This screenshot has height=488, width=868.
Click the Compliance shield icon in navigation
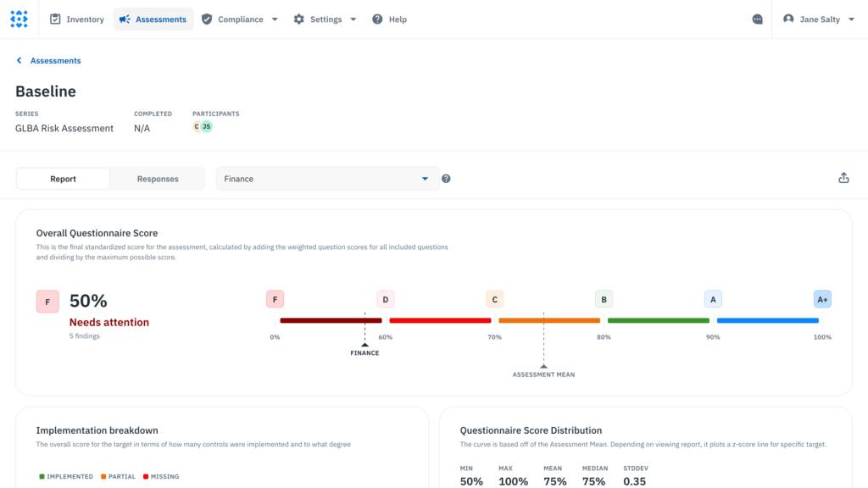click(205, 19)
